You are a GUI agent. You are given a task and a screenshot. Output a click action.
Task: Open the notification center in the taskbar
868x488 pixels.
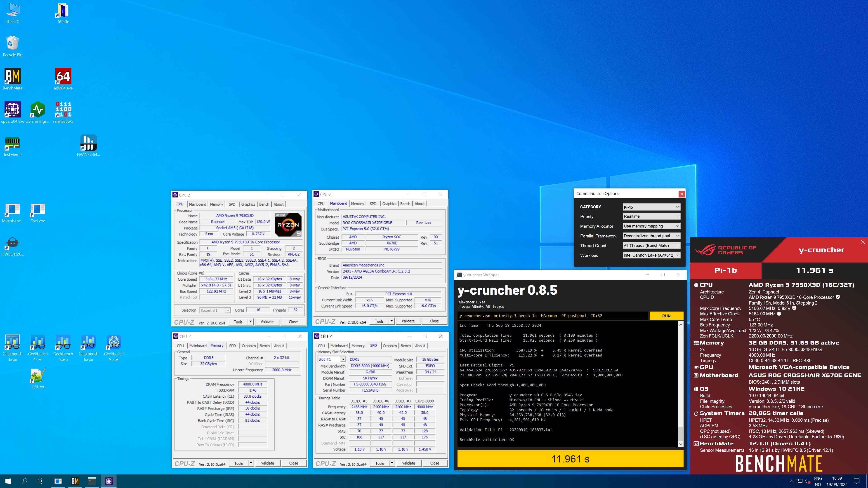click(x=856, y=481)
